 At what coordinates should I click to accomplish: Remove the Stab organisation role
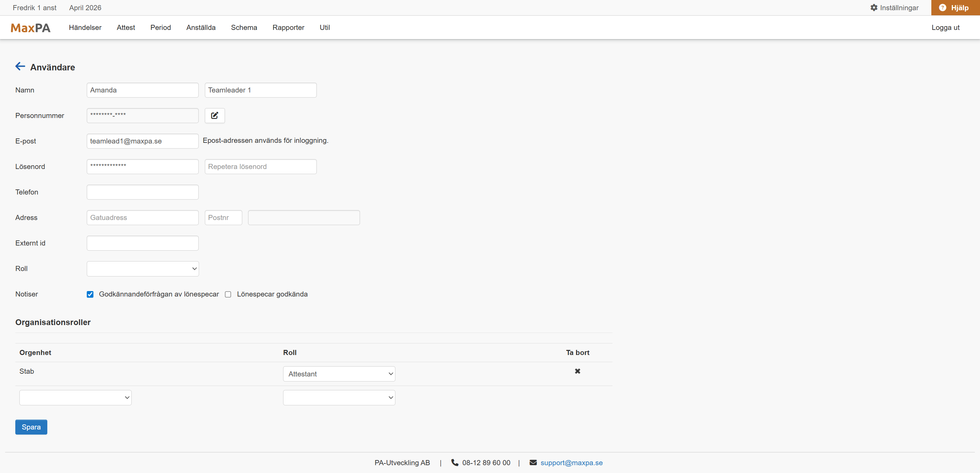pyautogui.click(x=577, y=371)
